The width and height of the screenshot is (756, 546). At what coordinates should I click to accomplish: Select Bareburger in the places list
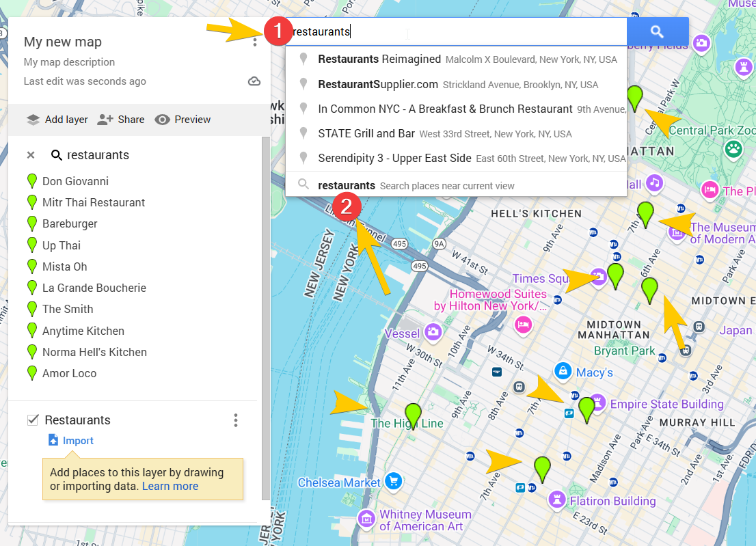click(70, 223)
